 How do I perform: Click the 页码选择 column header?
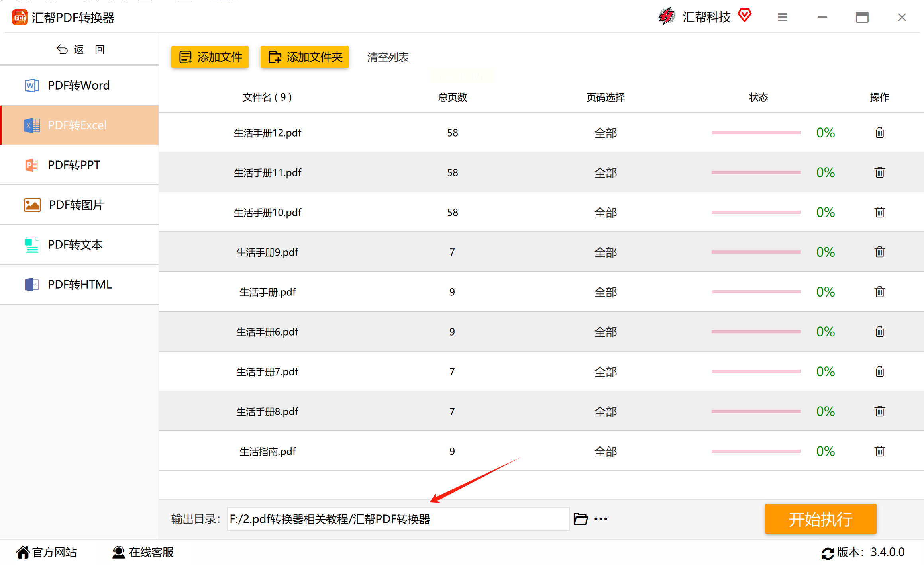(605, 97)
